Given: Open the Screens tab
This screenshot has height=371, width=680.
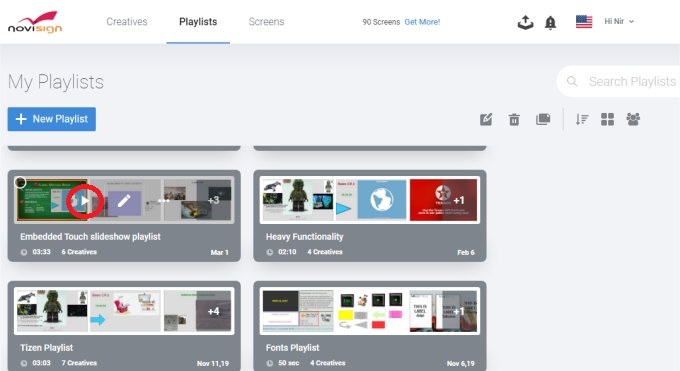Looking at the screenshot, I should (266, 22).
